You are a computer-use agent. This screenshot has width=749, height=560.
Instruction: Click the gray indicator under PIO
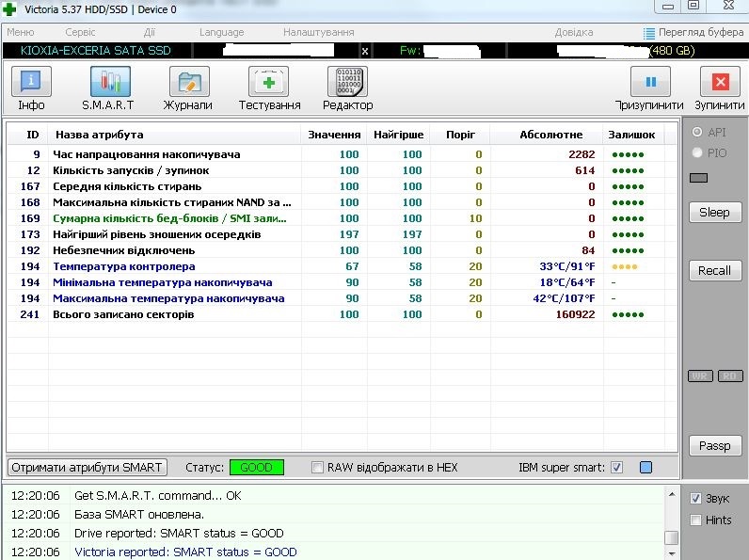[x=698, y=178]
